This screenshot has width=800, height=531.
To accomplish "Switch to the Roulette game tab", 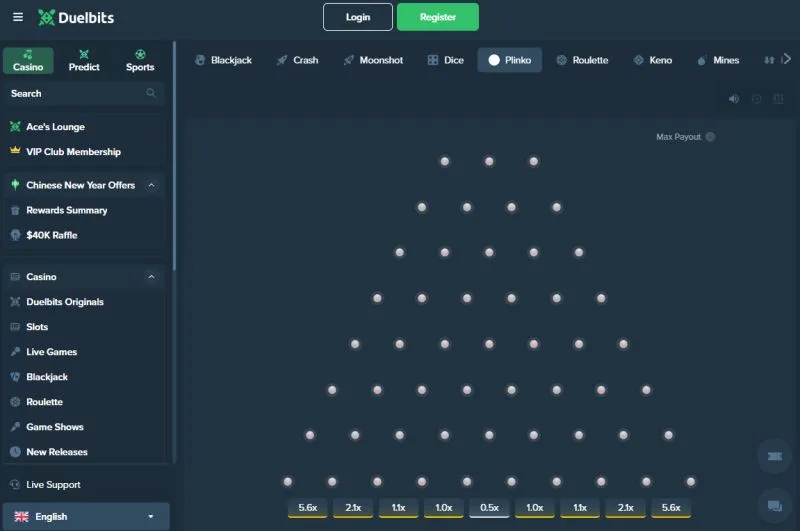I will pos(582,60).
